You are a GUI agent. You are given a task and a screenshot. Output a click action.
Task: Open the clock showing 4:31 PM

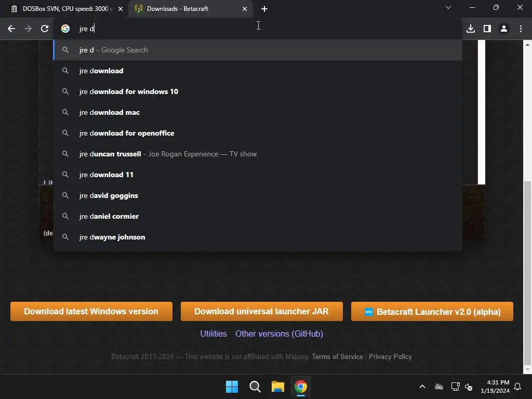495,387
